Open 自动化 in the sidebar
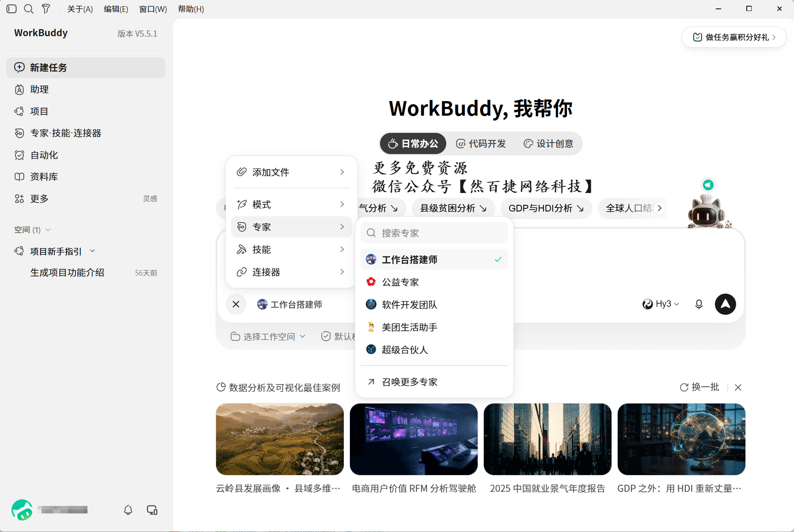 point(86,155)
